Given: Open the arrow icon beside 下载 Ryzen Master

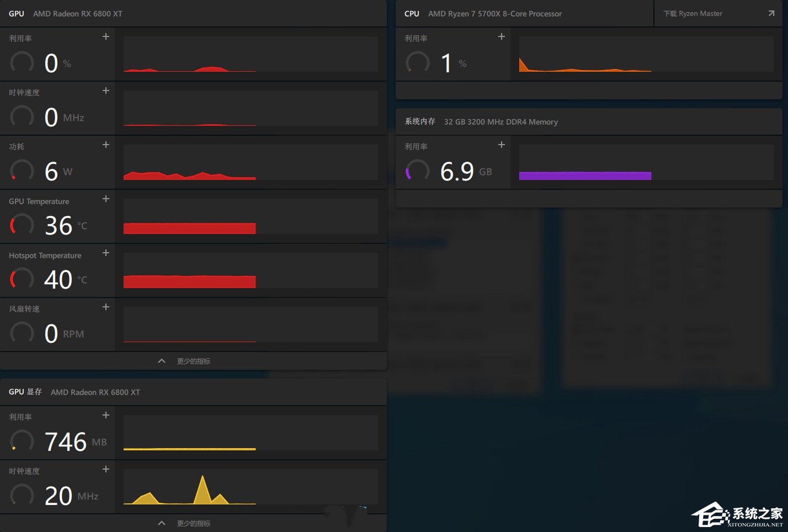Looking at the screenshot, I should [771, 13].
